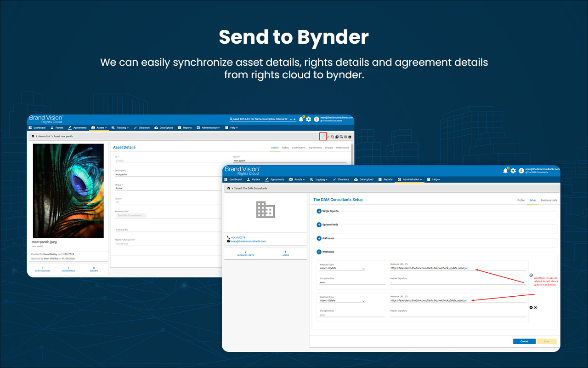Switch to the Business Units tab
The height and width of the screenshot is (368, 588).
click(549, 200)
